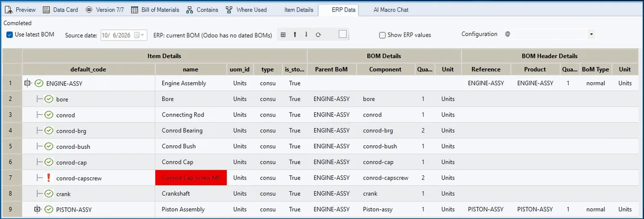Open the Source date picker dropdown
Viewport: 644px width, 219px height.
pyautogui.click(x=139, y=35)
